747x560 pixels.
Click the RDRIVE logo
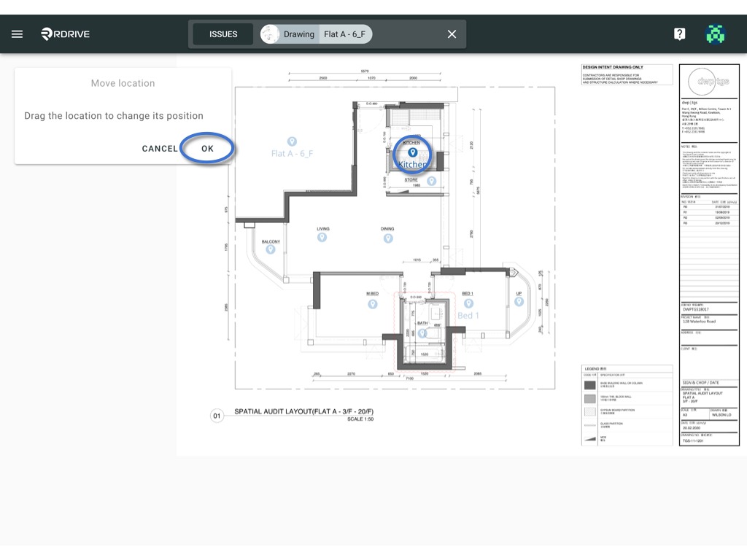tap(65, 34)
